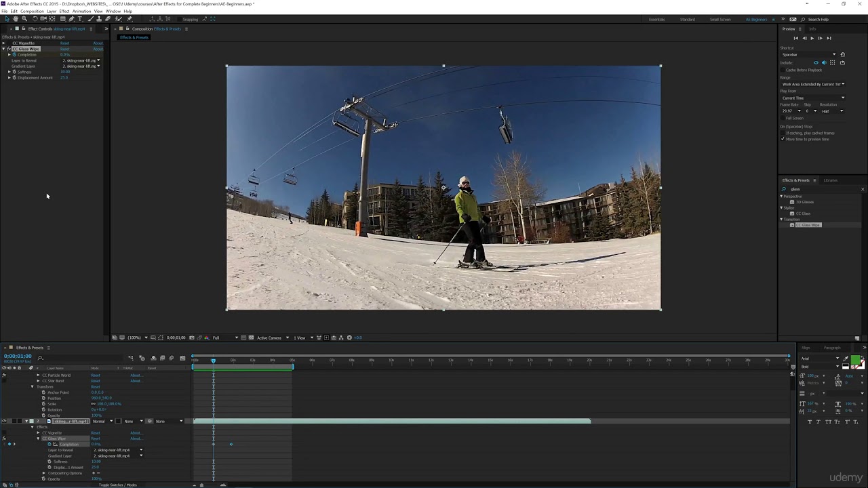Select the Brush tool
The width and height of the screenshot is (868, 488).
(x=90, y=19)
